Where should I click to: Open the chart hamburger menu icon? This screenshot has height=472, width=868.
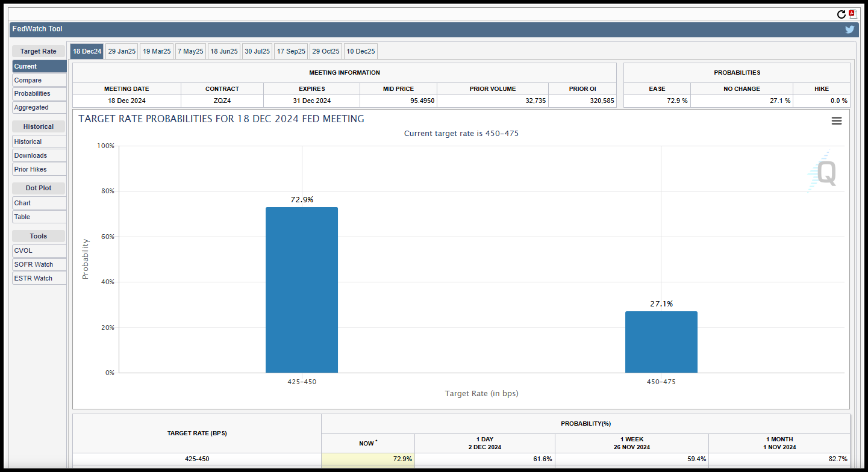[x=837, y=120]
